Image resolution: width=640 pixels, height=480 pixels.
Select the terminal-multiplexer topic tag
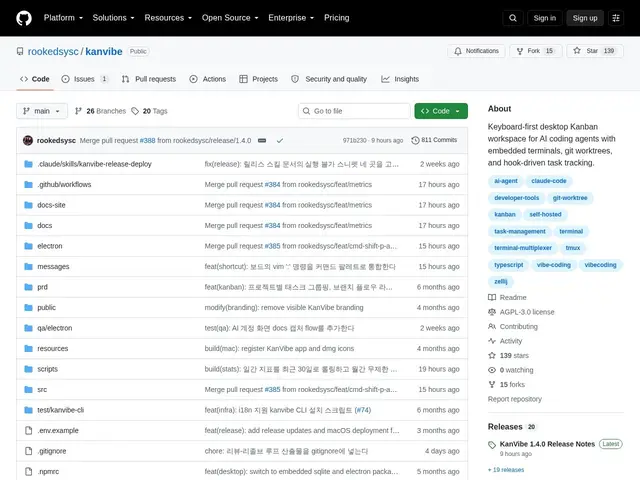tap(523, 248)
